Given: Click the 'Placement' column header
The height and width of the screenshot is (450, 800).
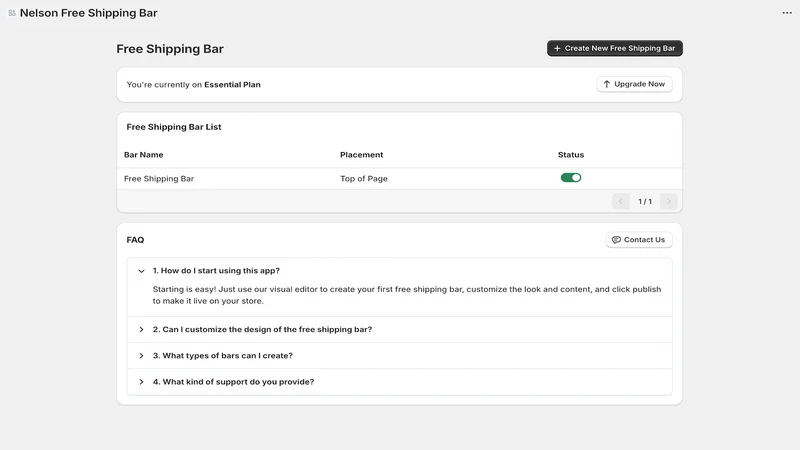Looking at the screenshot, I should (x=361, y=155).
